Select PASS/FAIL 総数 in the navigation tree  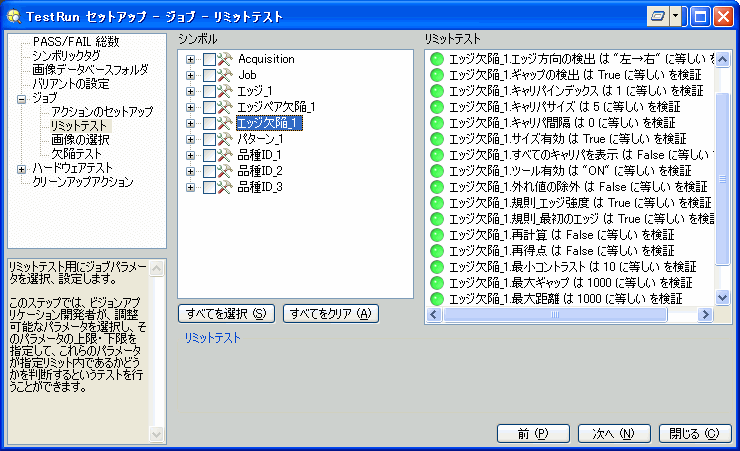pos(75,42)
